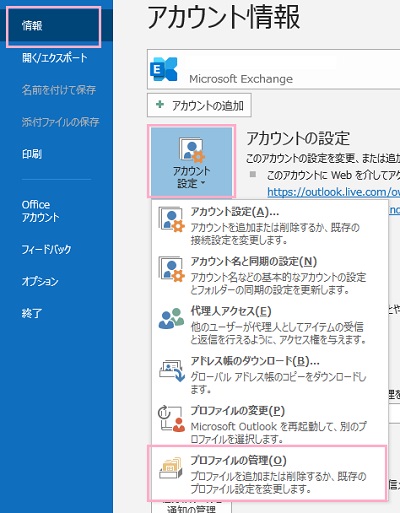This screenshot has height=513, width=400.
Task: Click the icon beside アカウント名と同期の設定
Action: pyautogui.click(x=171, y=269)
